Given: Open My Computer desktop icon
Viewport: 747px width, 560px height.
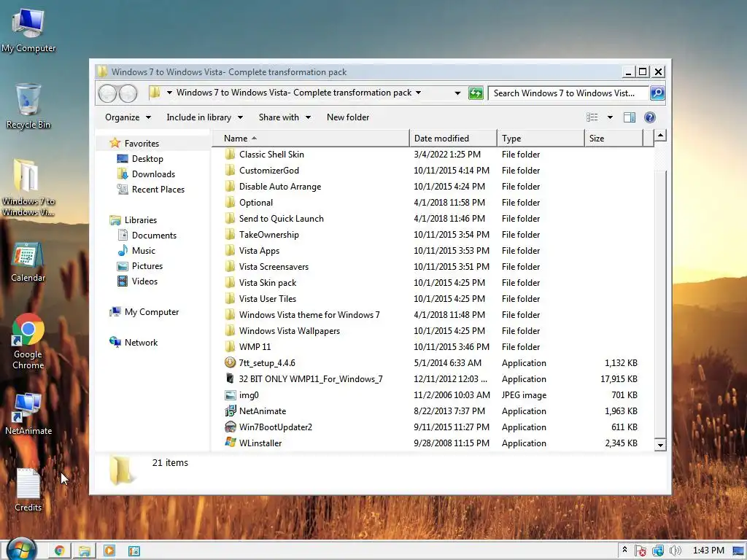Looking at the screenshot, I should pyautogui.click(x=28, y=31).
